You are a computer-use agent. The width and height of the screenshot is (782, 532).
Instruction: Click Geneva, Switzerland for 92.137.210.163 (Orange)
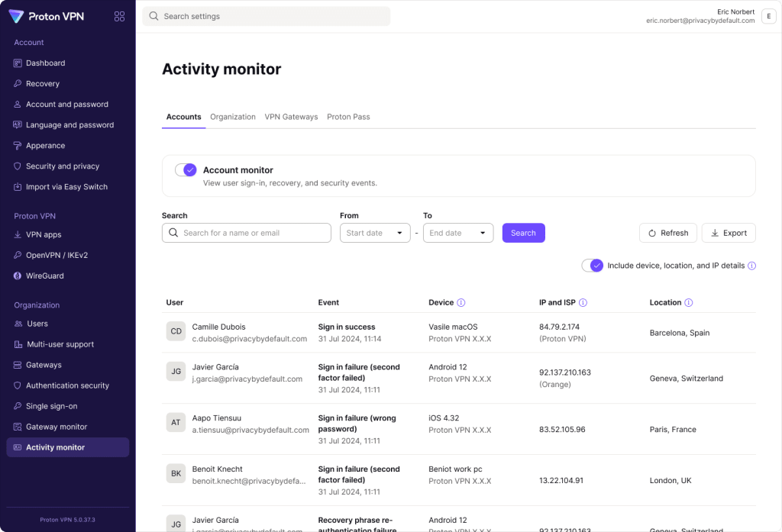(687, 379)
